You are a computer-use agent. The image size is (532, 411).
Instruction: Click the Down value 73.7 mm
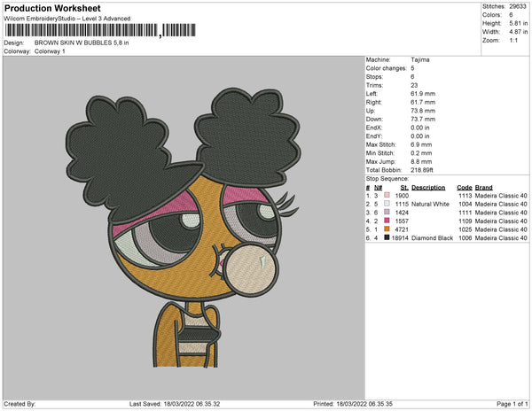tap(423, 120)
